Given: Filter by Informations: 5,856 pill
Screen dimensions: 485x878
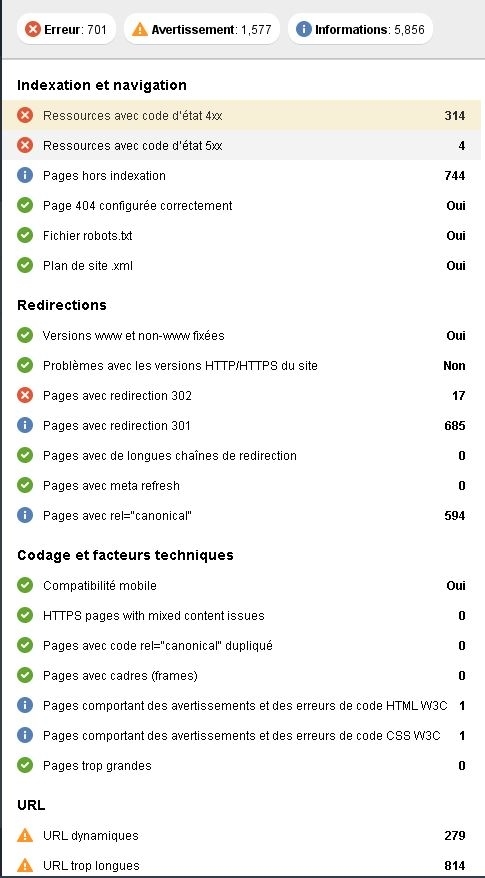Looking at the screenshot, I should click(x=360, y=29).
